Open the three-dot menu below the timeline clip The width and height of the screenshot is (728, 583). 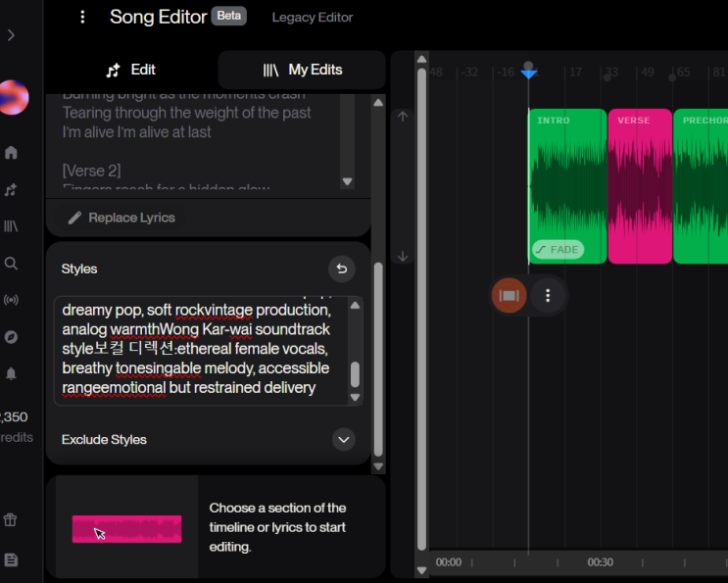tap(548, 295)
